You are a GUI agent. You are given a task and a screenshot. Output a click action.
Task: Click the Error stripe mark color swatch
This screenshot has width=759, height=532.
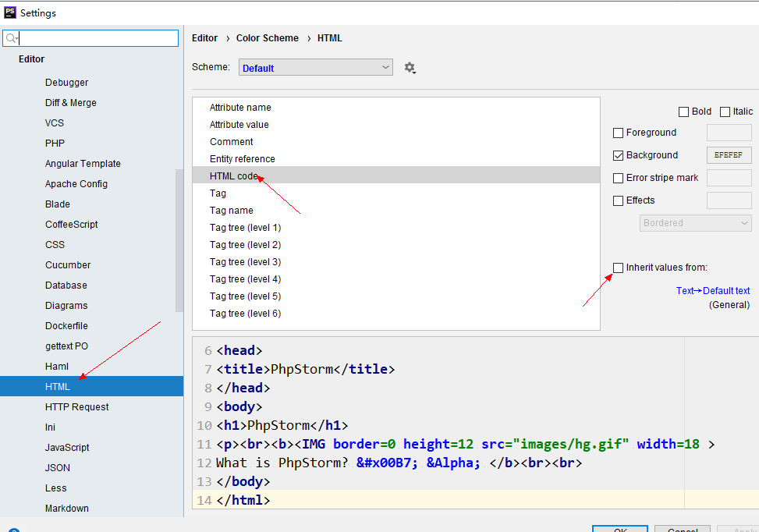(x=729, y=178)
